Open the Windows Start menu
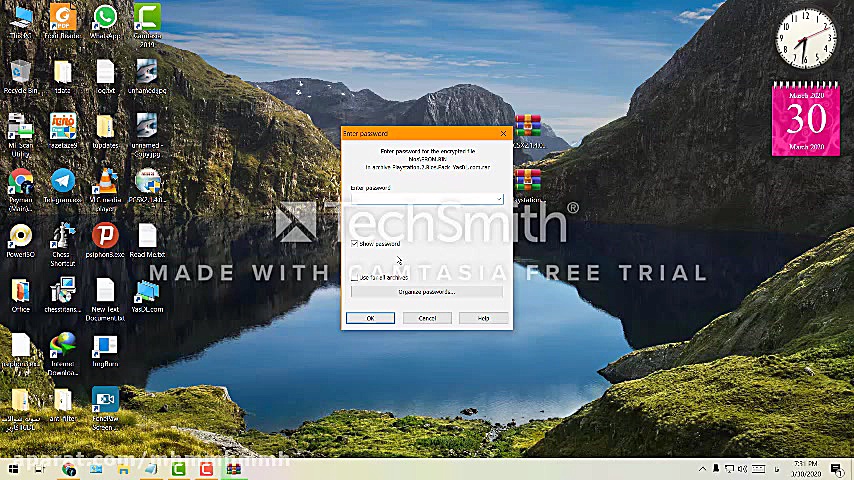 point(13,469)
